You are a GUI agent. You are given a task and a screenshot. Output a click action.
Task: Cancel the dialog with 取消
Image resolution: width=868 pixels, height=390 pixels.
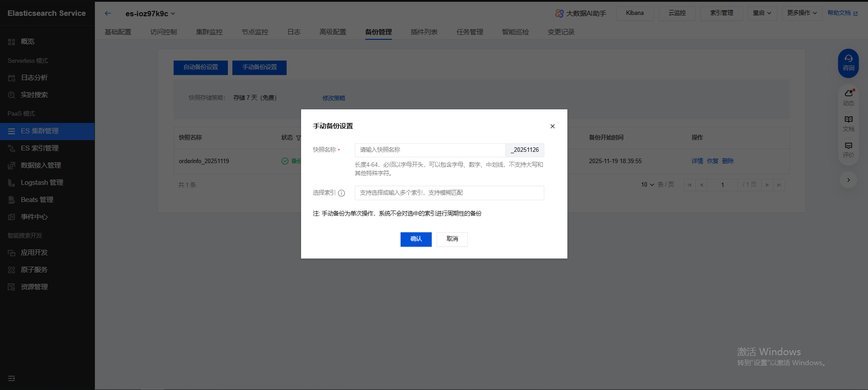tap(452, 239)
